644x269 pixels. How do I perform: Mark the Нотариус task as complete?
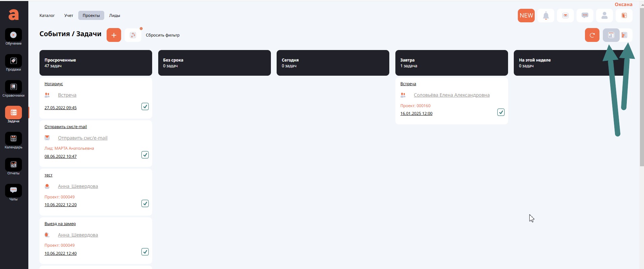coord(145,106)
